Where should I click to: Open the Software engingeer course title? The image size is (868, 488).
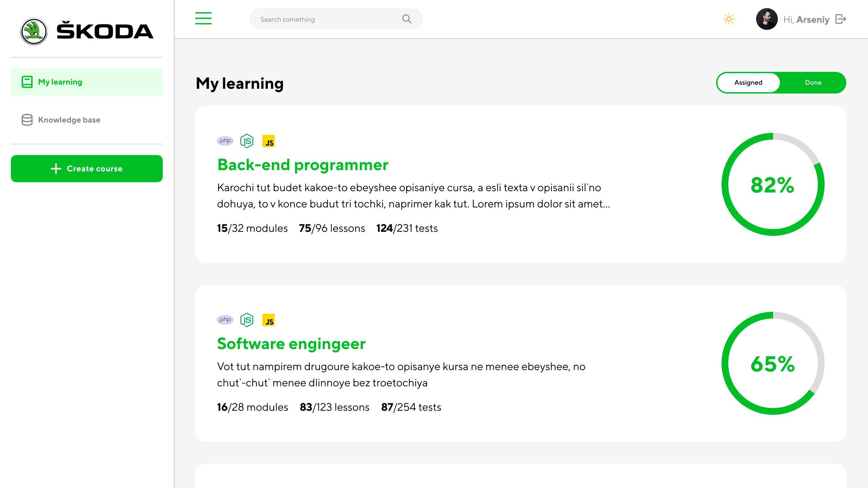[x=291, y=344]
